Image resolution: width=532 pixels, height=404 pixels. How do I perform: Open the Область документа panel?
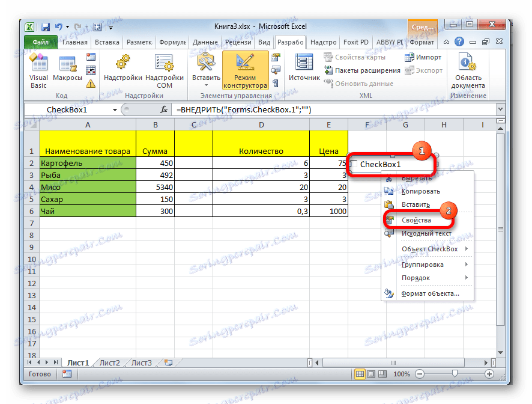[468, 71]
